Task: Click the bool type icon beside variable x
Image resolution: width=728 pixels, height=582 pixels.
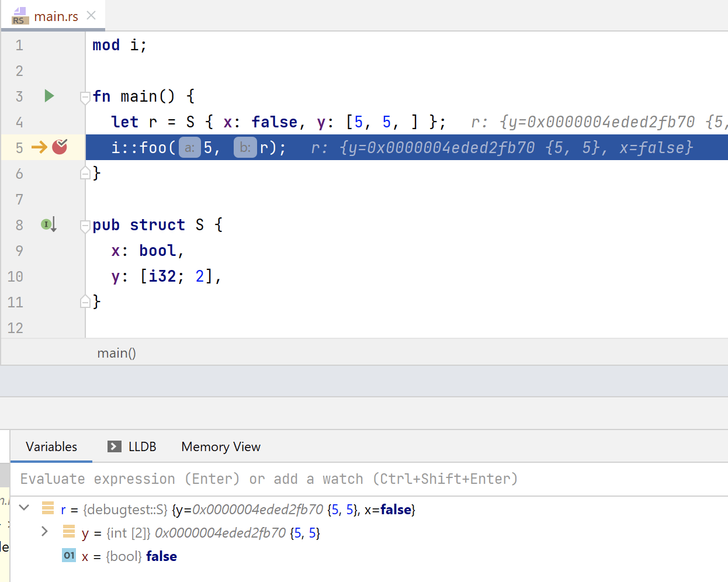Action: [69, 555]
